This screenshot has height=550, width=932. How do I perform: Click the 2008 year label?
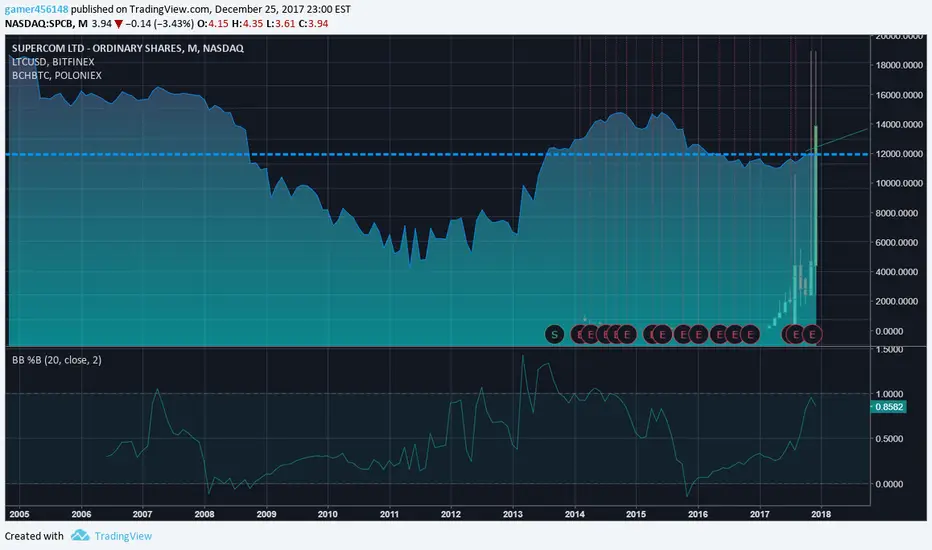click(204, 514)
